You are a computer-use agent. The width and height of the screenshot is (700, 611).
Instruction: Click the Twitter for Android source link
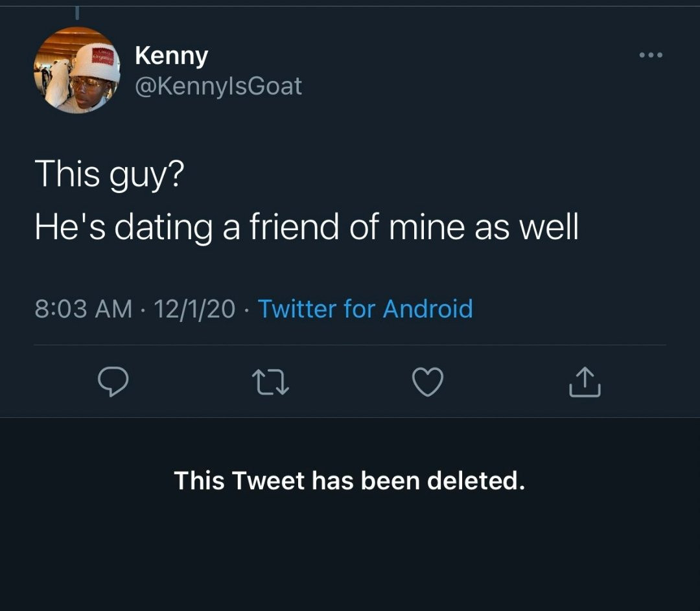click(365, 308)
